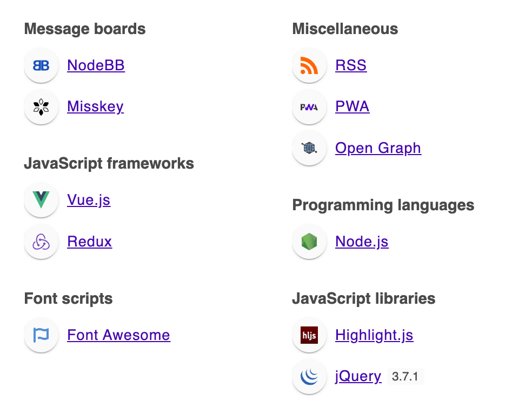Click the Highlight.js hljs icon

[309, 335]
